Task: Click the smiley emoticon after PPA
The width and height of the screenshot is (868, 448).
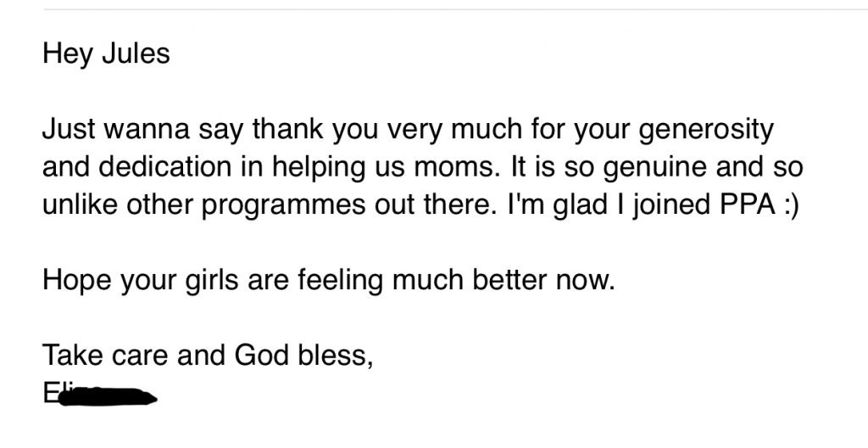Action: [x=791, y=205]
